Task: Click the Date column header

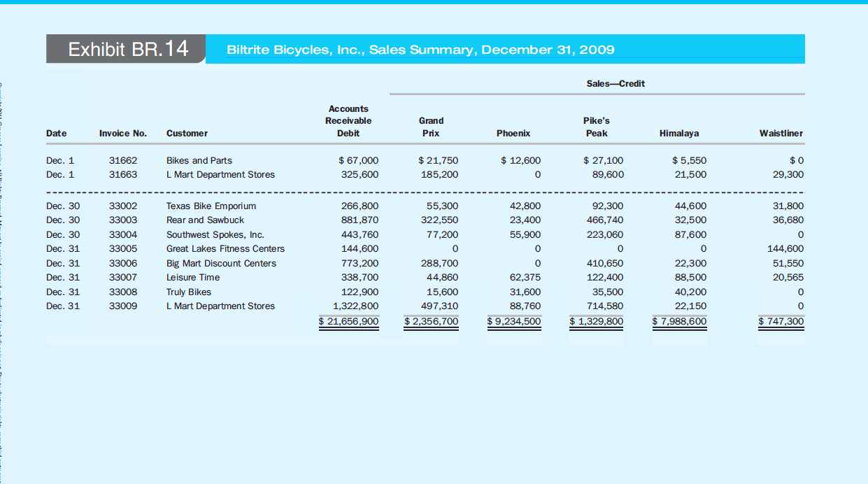Action: tap(56, 133)
